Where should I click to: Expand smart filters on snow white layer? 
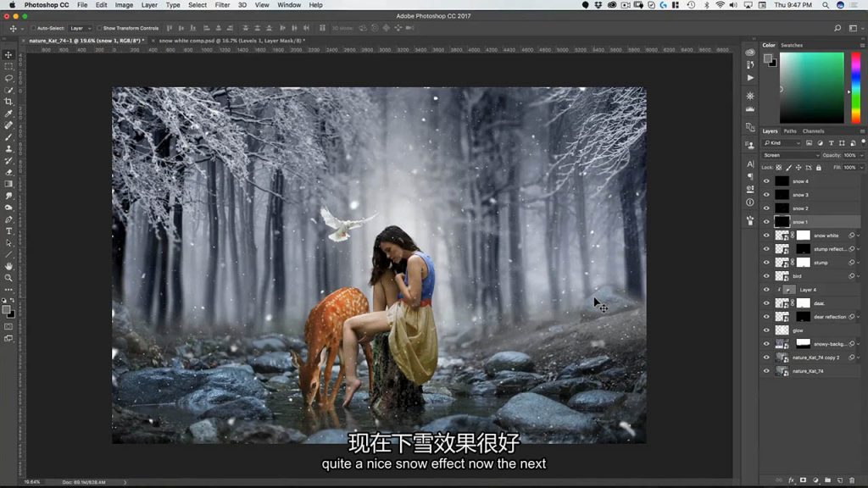[858, 236]
